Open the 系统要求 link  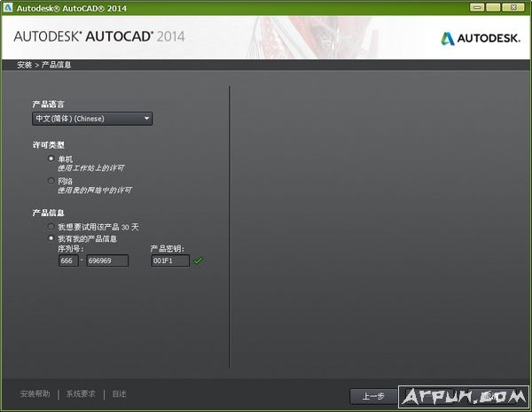point(81,393)
